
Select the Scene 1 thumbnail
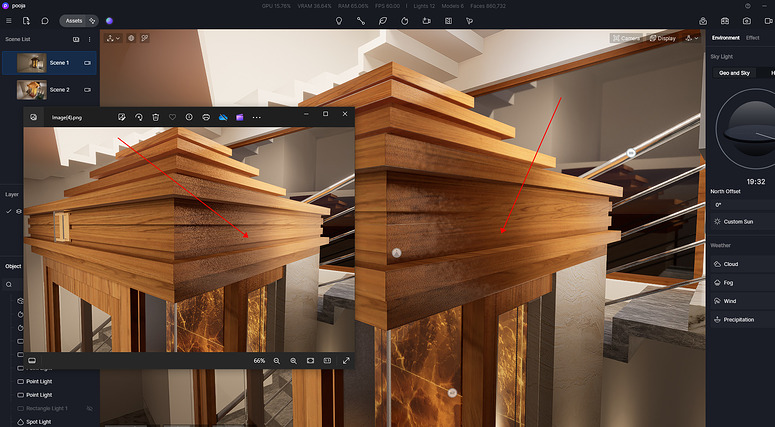(32, 63)
